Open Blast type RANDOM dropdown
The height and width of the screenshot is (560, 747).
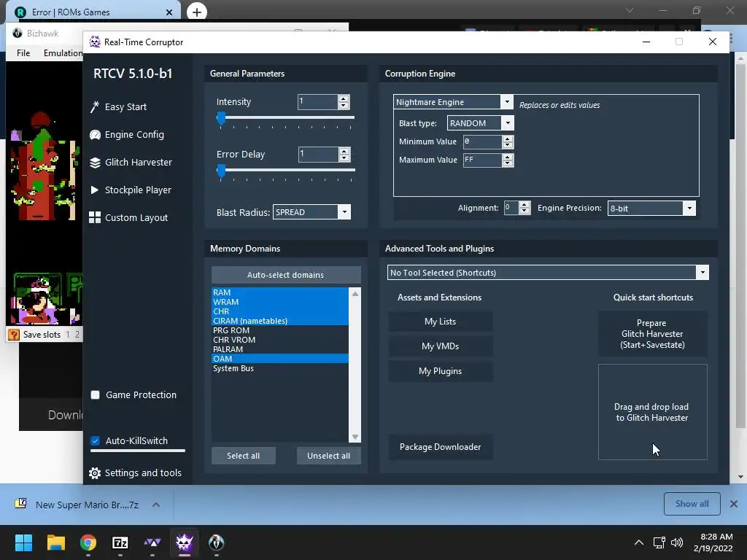coord(508,122)
